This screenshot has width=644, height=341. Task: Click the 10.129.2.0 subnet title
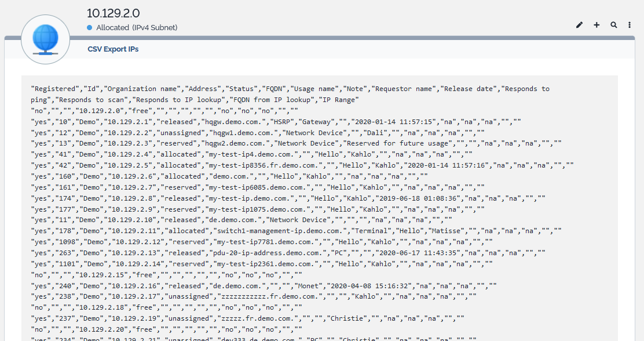pos(113,13)
